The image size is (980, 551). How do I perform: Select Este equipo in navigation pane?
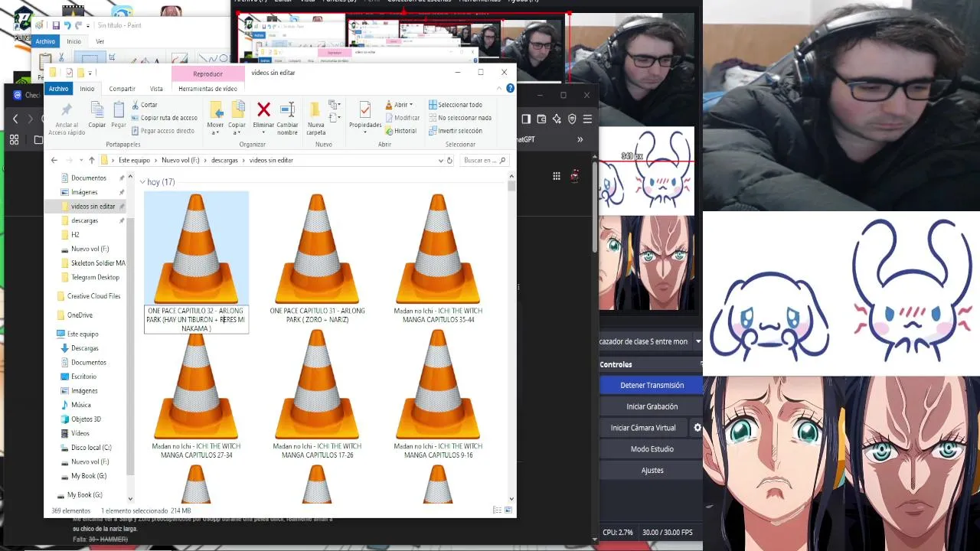point(83,334)
